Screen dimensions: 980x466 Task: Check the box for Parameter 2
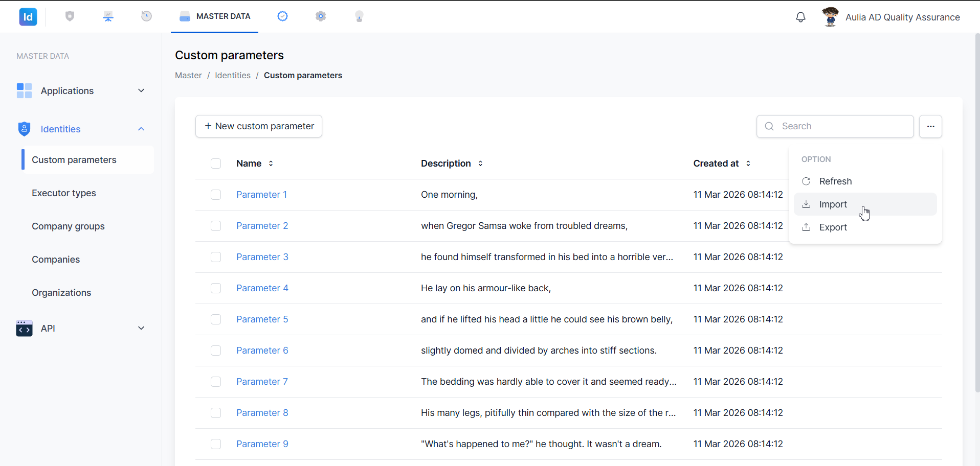pyautogui.click(x=216, y=226)
